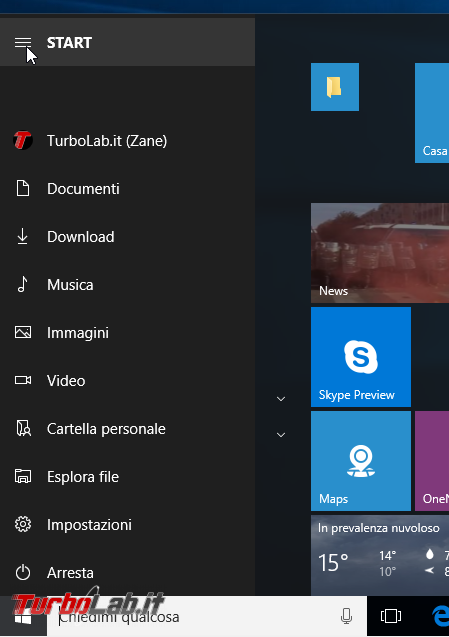Click the Cortana search box
Image resolution: width=449 pixels, height=637 pixels.
[207, 617]
